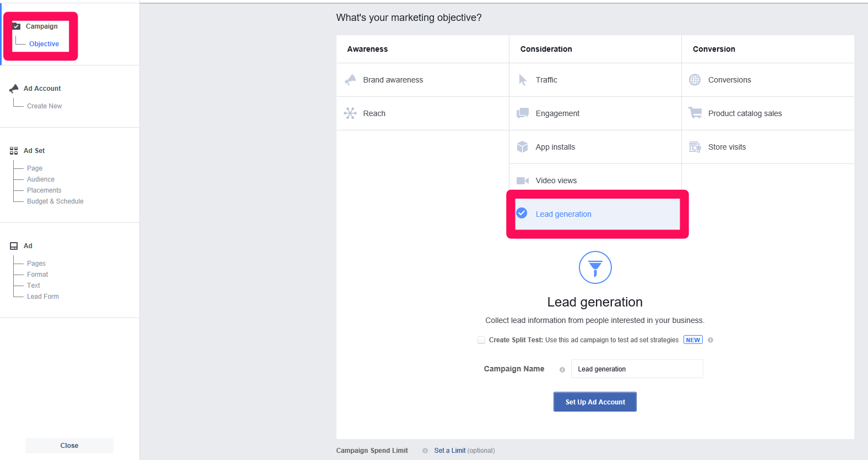Click the Ad Account heading in sidebar
The height and width of the screenshot is (460, 868).
click(x=42, y=89)
